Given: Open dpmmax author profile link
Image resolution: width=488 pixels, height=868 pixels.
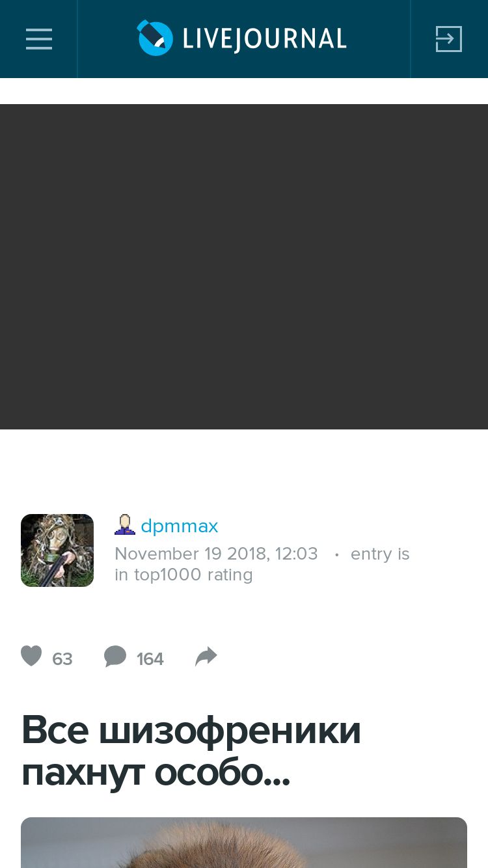Looking at the screenshot, I should [x=180, y=526].
